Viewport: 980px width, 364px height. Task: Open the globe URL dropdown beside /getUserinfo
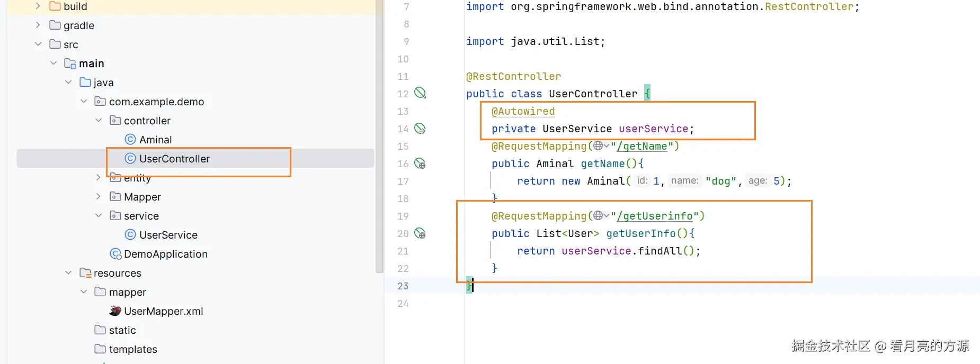pyautogui.click(x=601, y=215)
